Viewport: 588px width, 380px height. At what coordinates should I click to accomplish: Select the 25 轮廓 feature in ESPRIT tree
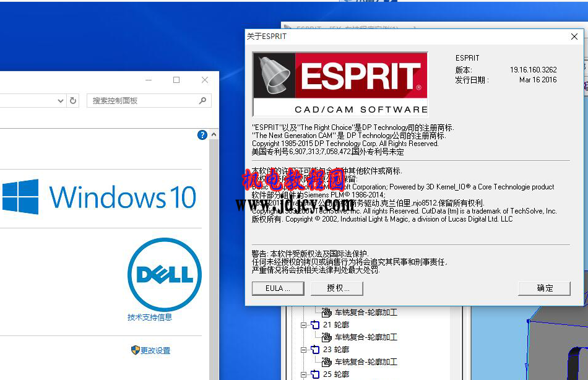pos(336,374)
